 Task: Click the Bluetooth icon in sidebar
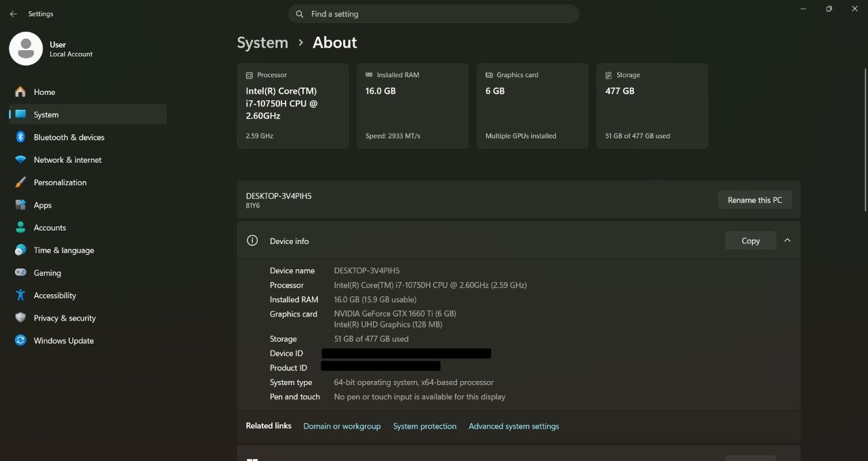(x=20, y=137)
